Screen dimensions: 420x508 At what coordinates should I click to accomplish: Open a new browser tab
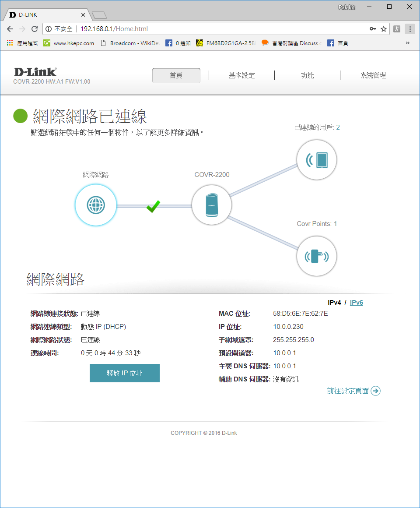tap(99, 15)
